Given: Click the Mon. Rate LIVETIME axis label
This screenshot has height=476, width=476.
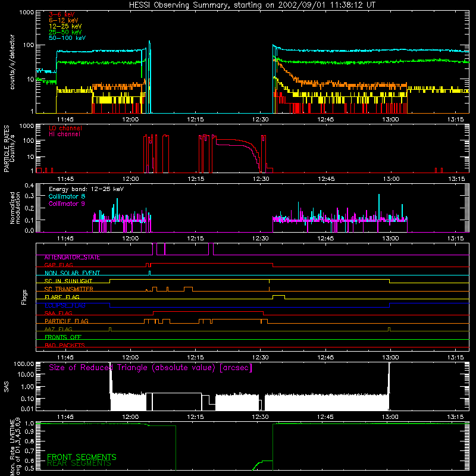Looking at the screenshot, I should pos(15,446).
